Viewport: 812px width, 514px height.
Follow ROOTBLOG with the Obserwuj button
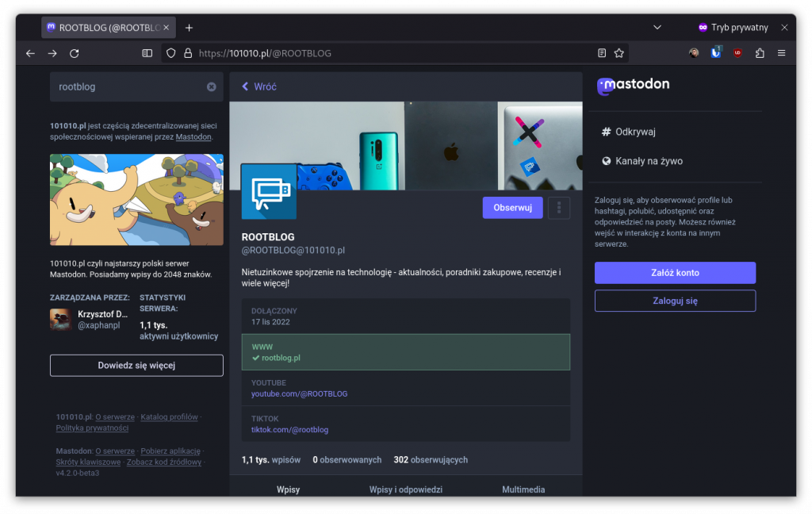click(512, 207)
